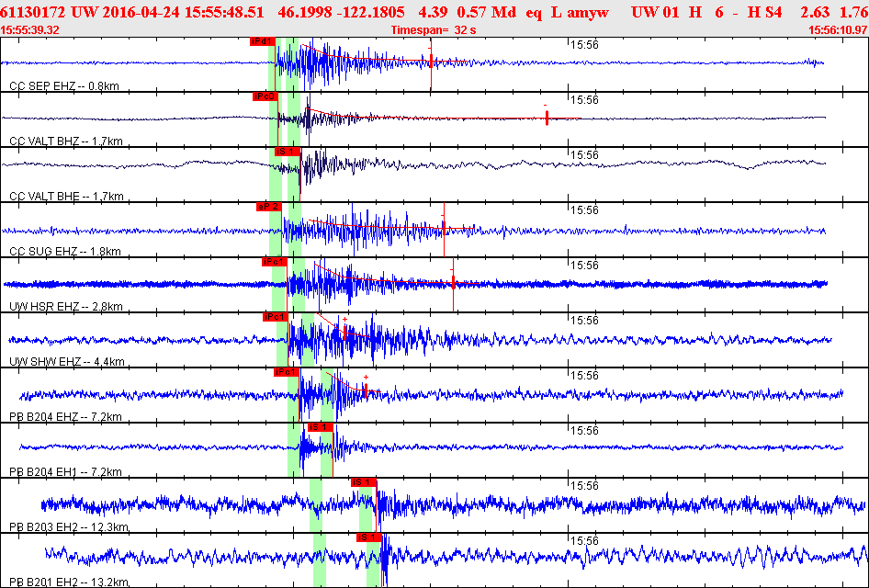
Task: Click the 2.63 value in header
Action: (x=815, y=12)
